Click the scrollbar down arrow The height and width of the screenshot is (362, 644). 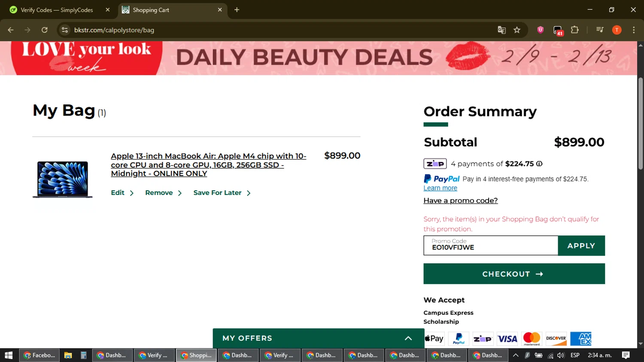pyautogui.click(x=641, y=344)
